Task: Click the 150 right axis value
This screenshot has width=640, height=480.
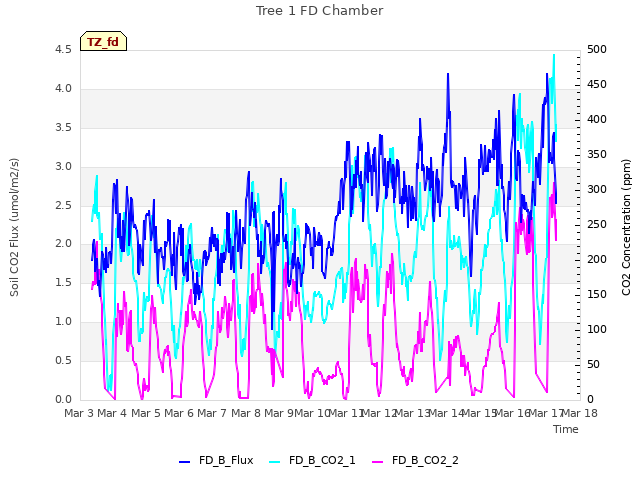Action: (597, 295)
